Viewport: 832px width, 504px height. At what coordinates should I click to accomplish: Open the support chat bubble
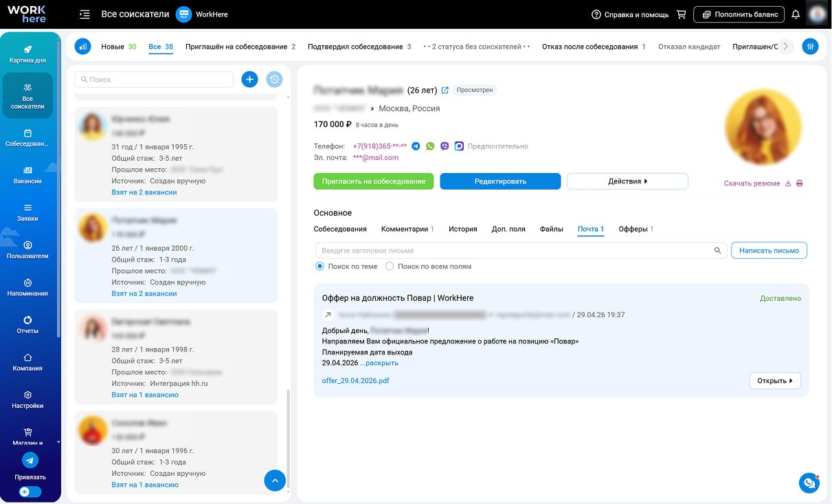pos(809,483)
